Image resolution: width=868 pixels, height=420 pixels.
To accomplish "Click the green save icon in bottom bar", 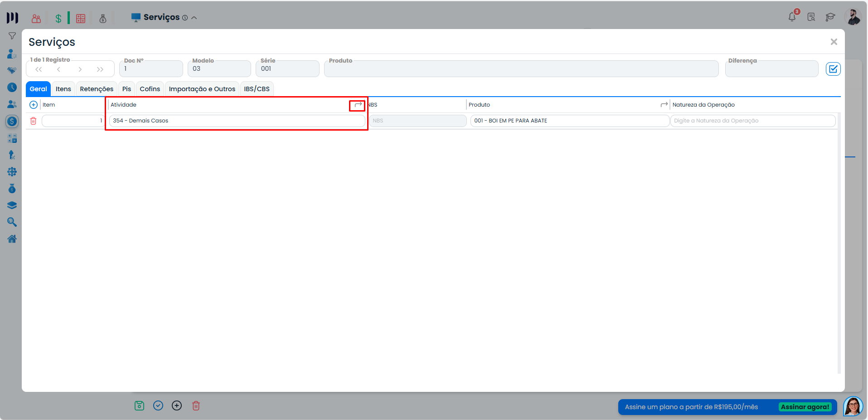I will (140, 405).
